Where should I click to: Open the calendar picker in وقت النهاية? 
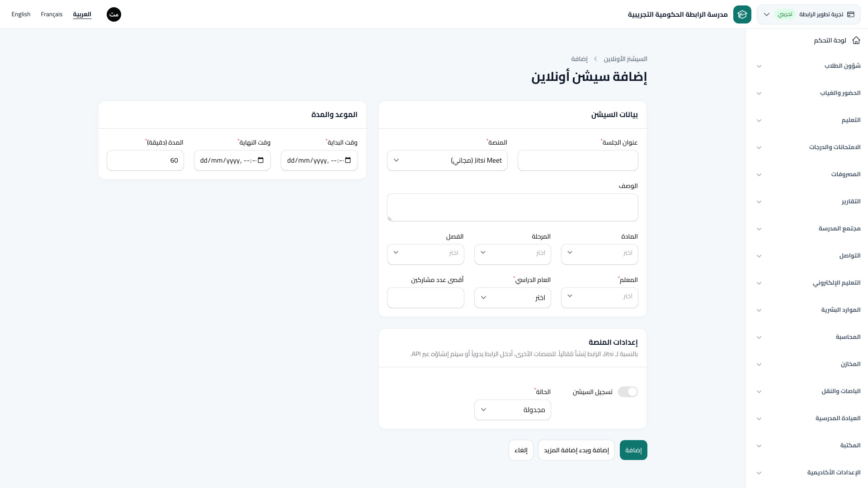click(261, 160)
